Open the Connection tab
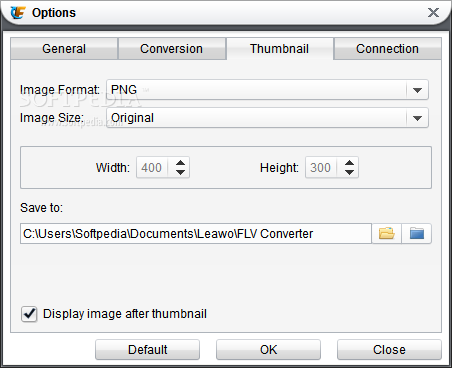 387,49
